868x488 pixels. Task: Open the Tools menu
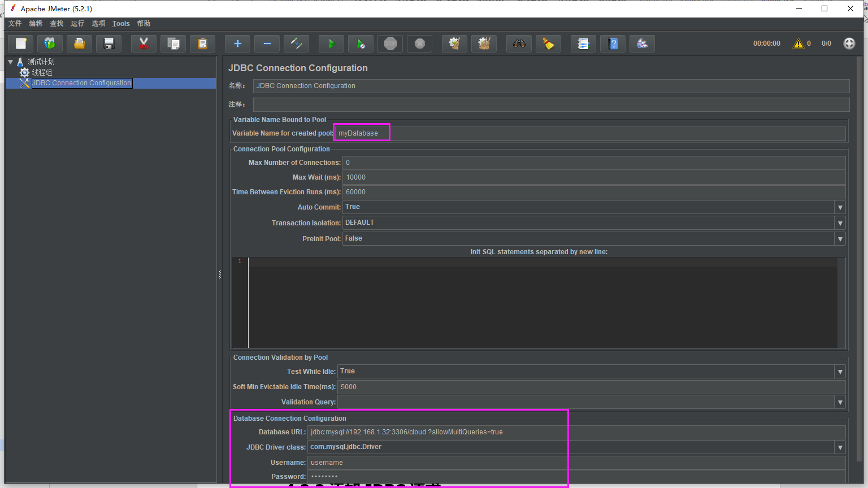click(x=121, y=23)
